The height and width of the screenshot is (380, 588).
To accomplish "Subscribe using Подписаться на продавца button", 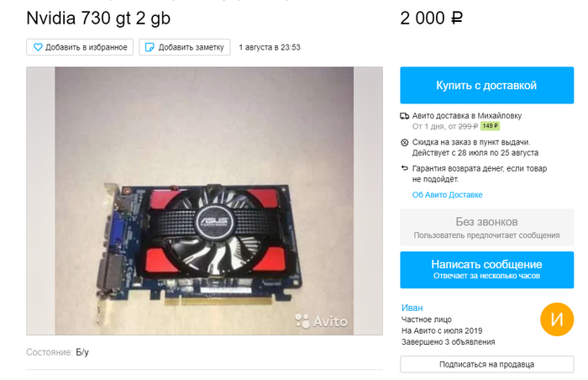I will point(486,364).
